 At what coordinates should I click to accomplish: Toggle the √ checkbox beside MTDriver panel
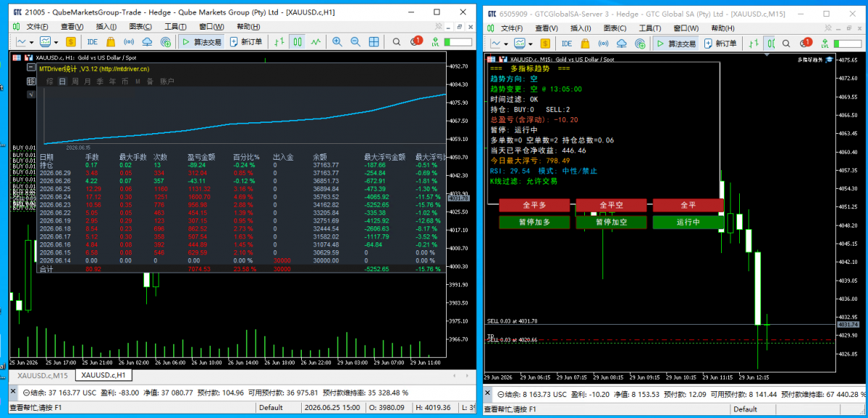(32, 94)
